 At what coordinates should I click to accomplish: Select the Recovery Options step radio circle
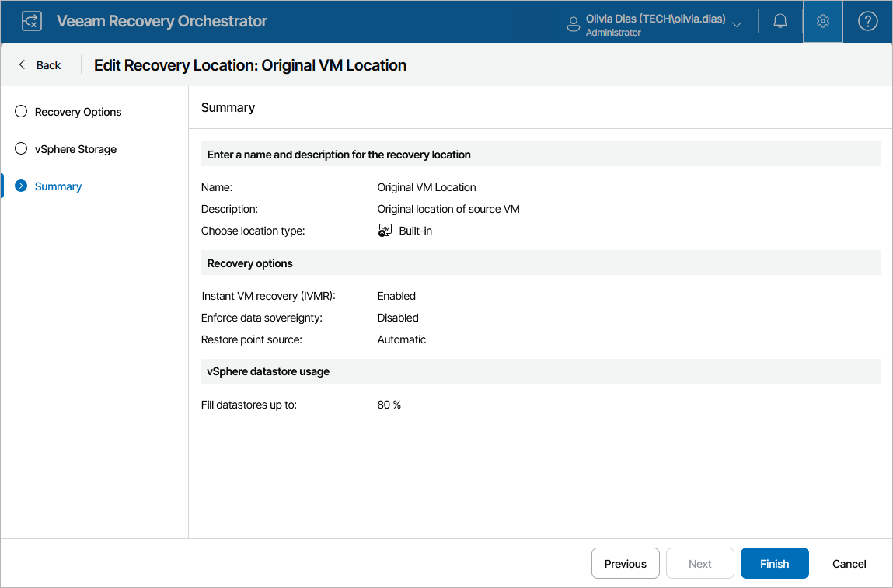[x=21, y=112]
